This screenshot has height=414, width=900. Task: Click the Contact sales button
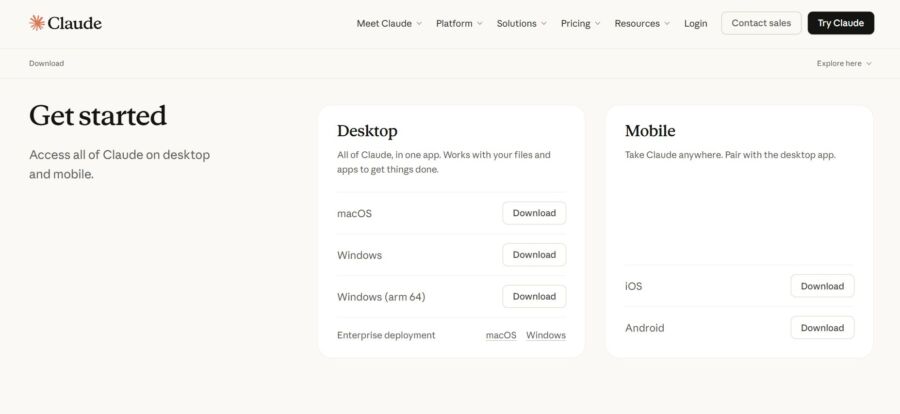click(761, 23)
